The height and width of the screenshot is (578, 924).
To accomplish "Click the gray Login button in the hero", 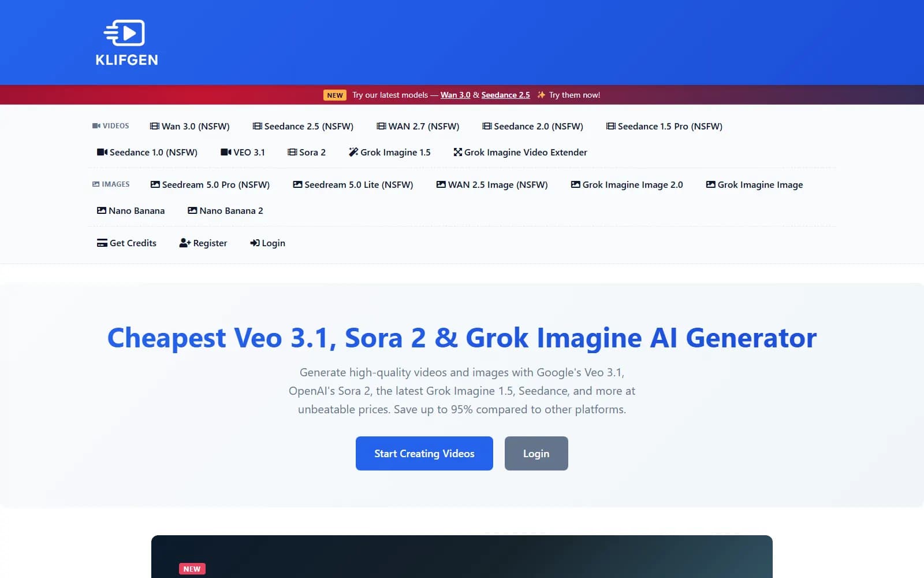I will [x=536, y=453].
